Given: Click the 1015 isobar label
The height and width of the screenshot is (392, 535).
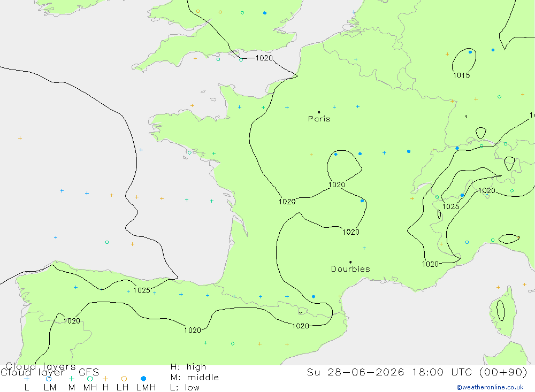Looking at the screenshot, I should coord(461,75).
